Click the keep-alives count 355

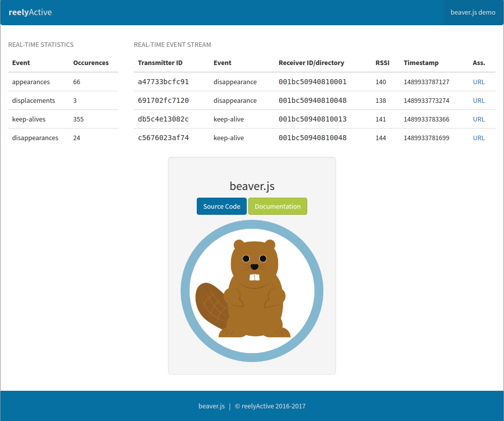[78, 119]
